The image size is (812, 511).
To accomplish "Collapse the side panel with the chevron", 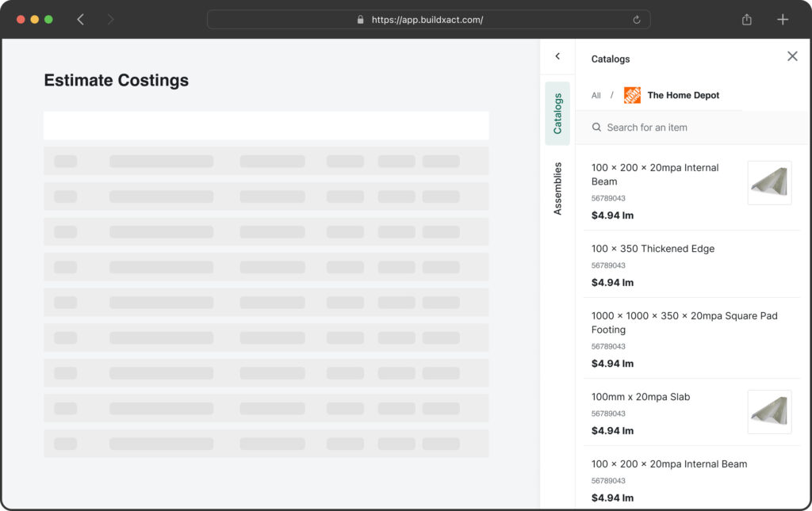I will click(x=557, y=56).
